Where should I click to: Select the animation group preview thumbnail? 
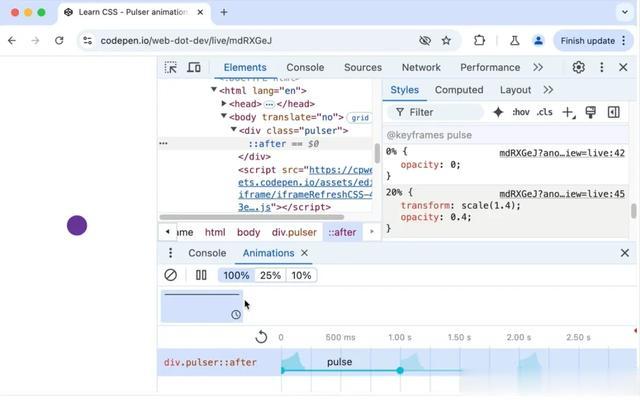pyautogui.click(x=202, y=306)
